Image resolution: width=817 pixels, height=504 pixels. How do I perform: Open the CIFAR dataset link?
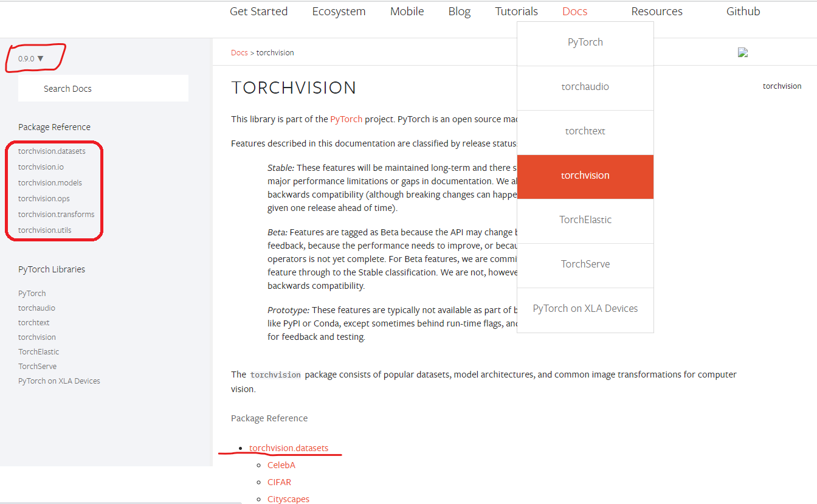coord(279,482)
